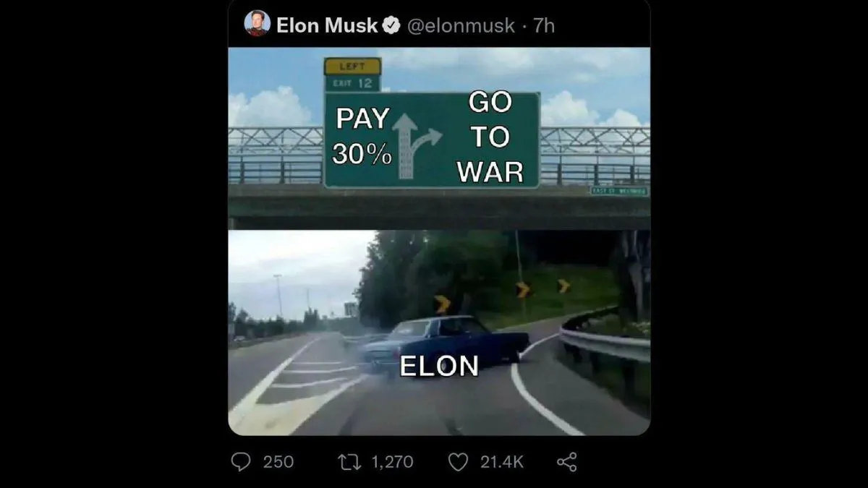
Task: Click the 250 replies count
Action: click(x=278, y=461)
